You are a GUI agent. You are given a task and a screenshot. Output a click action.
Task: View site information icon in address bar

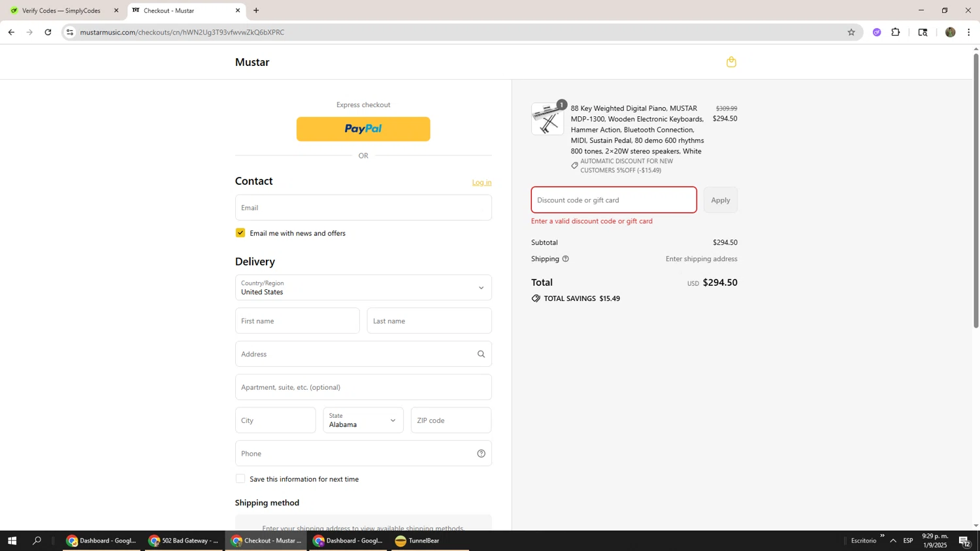70,32
